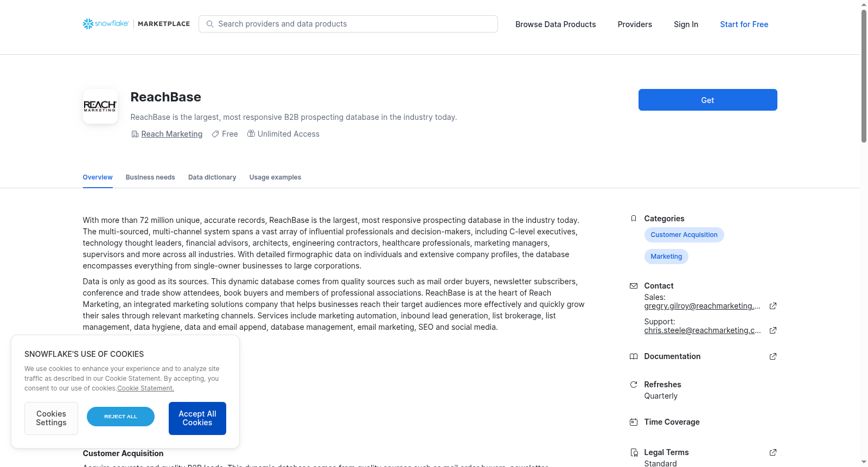Open the Business needs tab
This screenshot has height=467, width=868.
(x=150, y=177)
